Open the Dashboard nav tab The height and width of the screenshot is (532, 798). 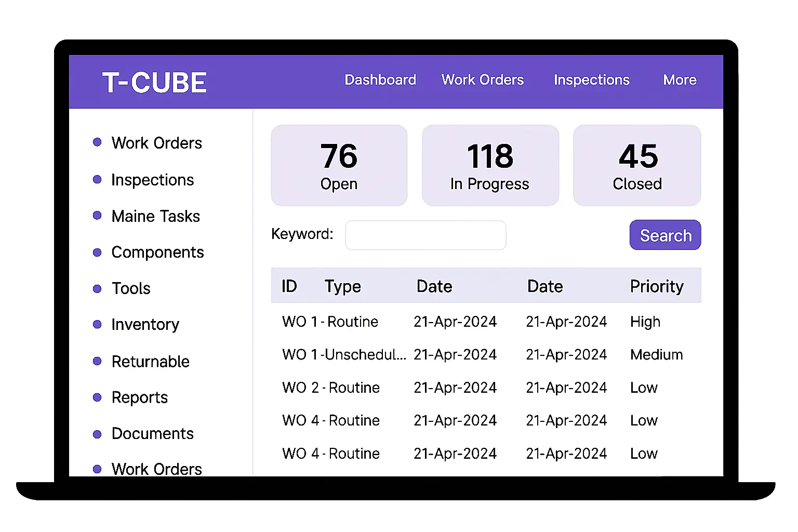point(380,80)
